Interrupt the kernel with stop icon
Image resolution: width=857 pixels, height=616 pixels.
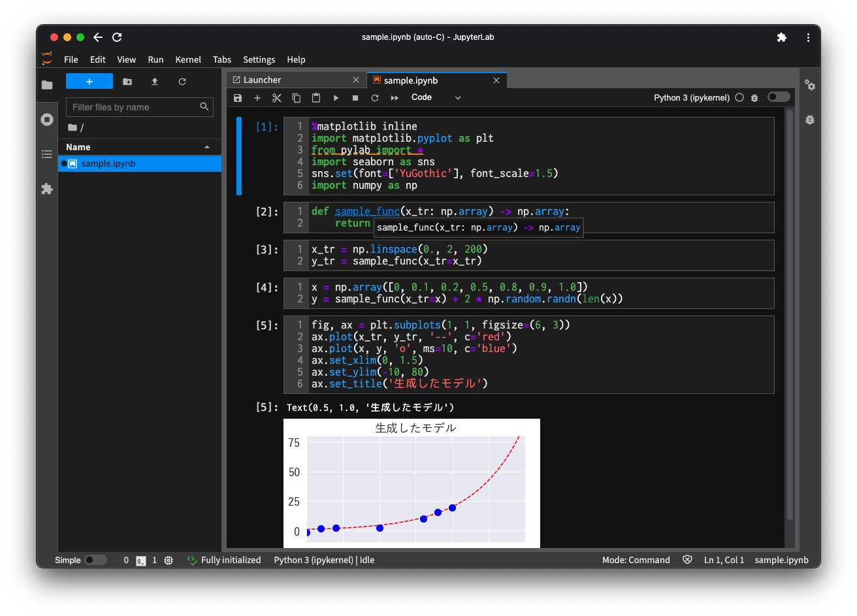coord(355,97)
